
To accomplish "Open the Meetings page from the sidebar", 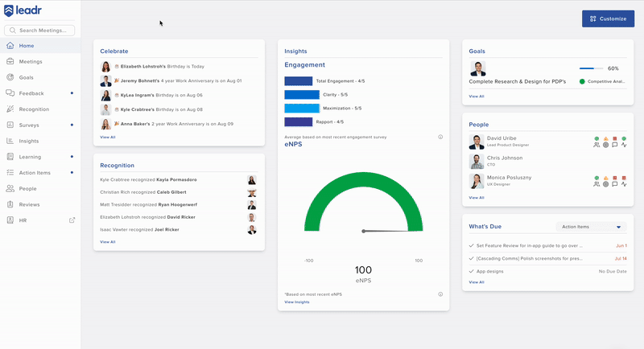I will [31, 62].
